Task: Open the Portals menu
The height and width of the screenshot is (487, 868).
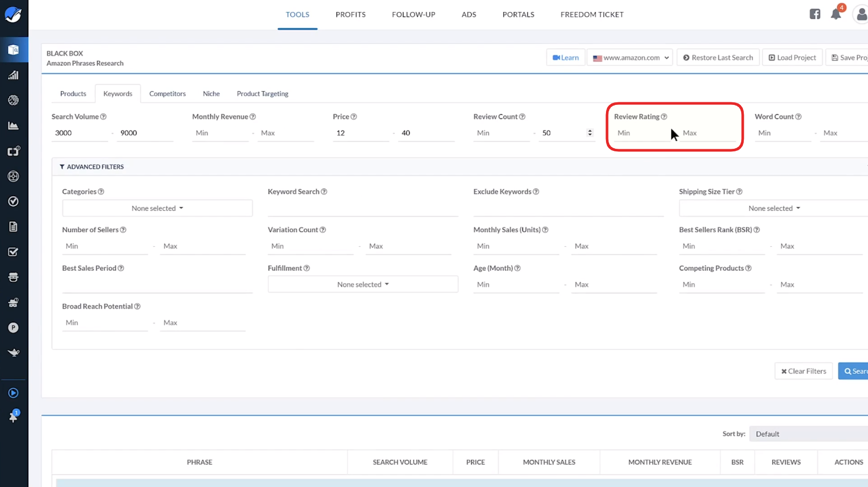Action: pos(518,15)
